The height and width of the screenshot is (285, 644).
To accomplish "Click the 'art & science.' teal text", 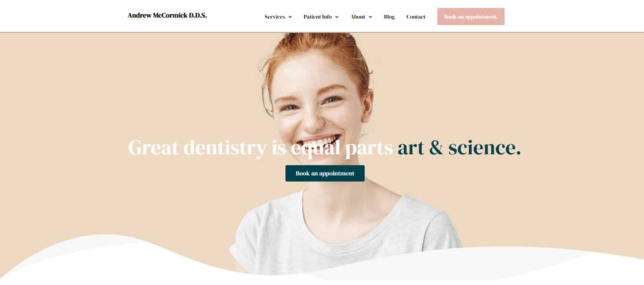I will [x=459, y=147].
